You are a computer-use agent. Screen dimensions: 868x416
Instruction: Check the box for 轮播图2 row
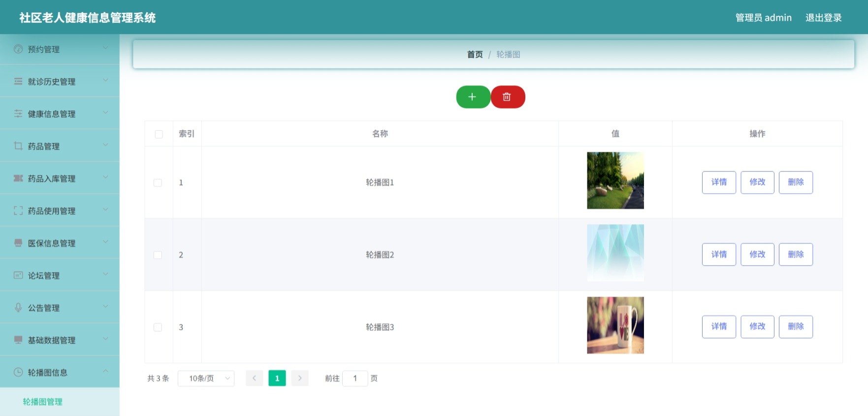(x=158, y=255)
